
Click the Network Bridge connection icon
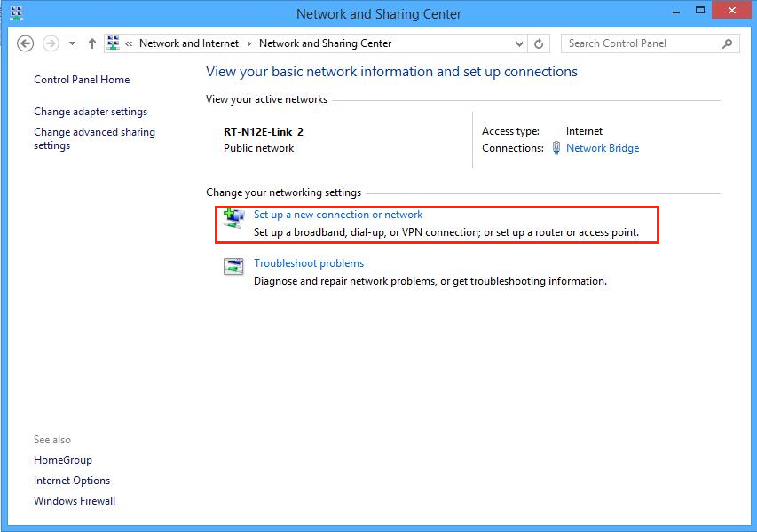pos(556,148)
